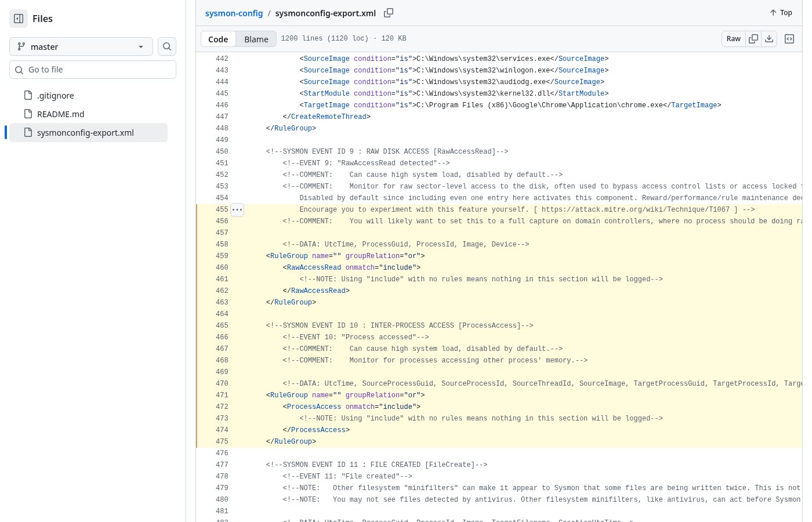Click the "Files" panel heading

point(42,19)
